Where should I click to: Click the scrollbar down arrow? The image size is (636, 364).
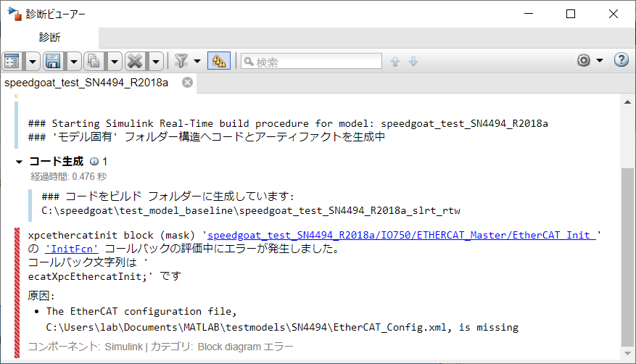[x=627, y=353]
